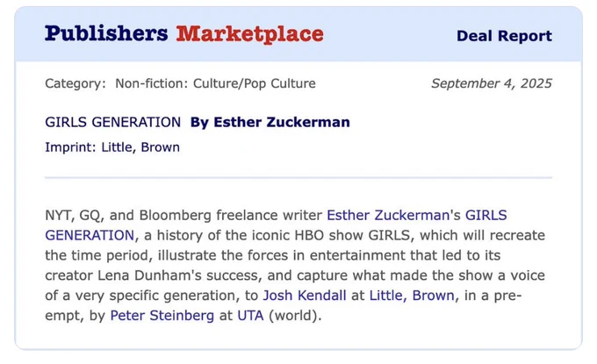Open the Deal Report header label
The image size is (597, 364).
tap(504, 36)
